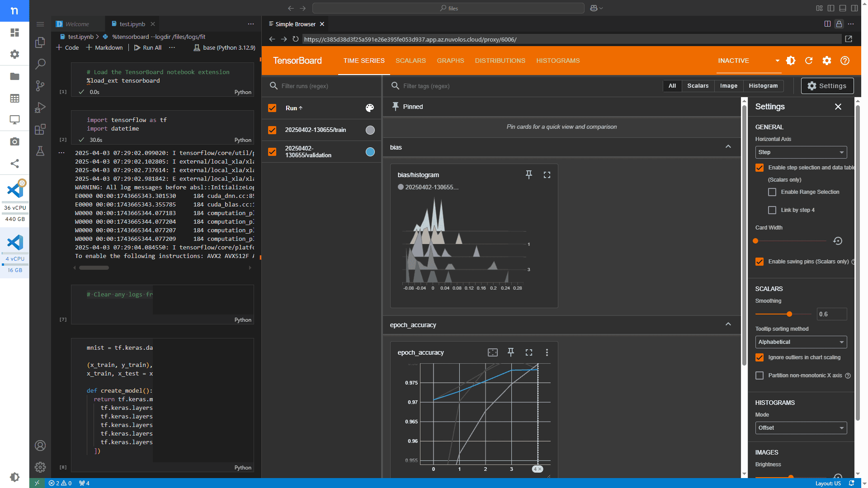Adjust the Smoothing slider
Screen dimensions: 868x488
789,314
